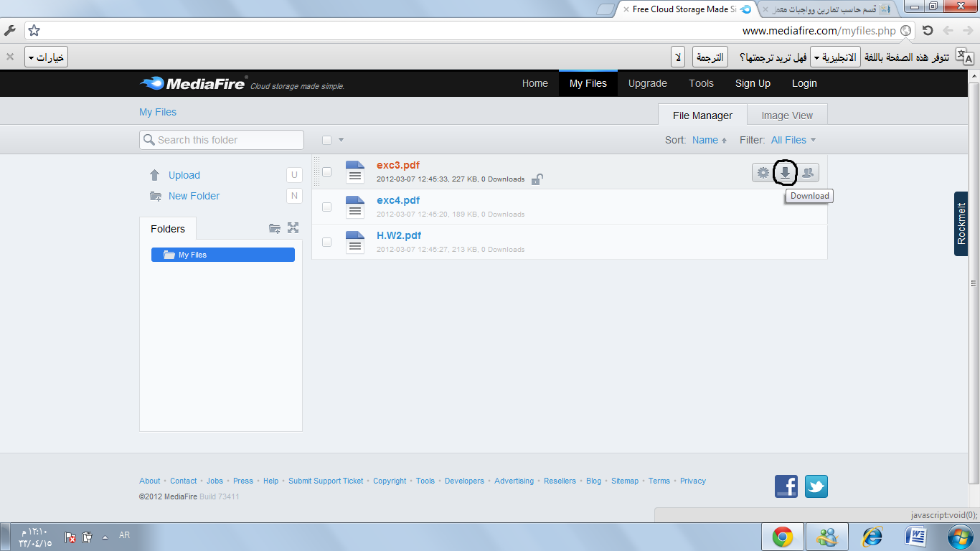The image size is (980, 551).
Task: Open the Twitter icon in the footer
Action: tap(816, 486)
